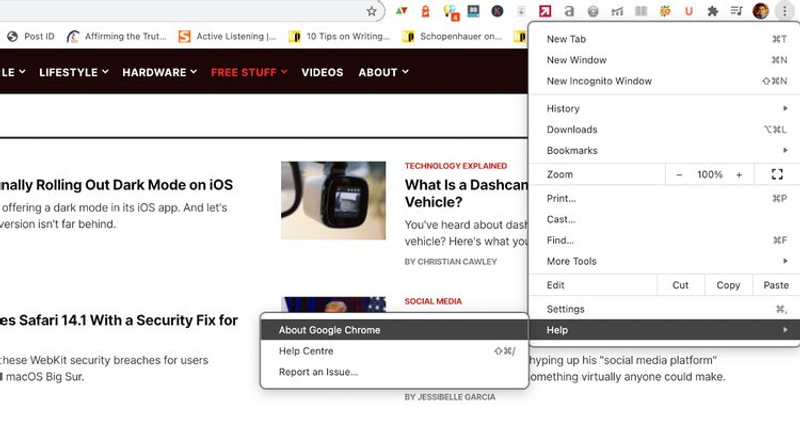Expand the More Tools submenu

[x=665, y=261]
